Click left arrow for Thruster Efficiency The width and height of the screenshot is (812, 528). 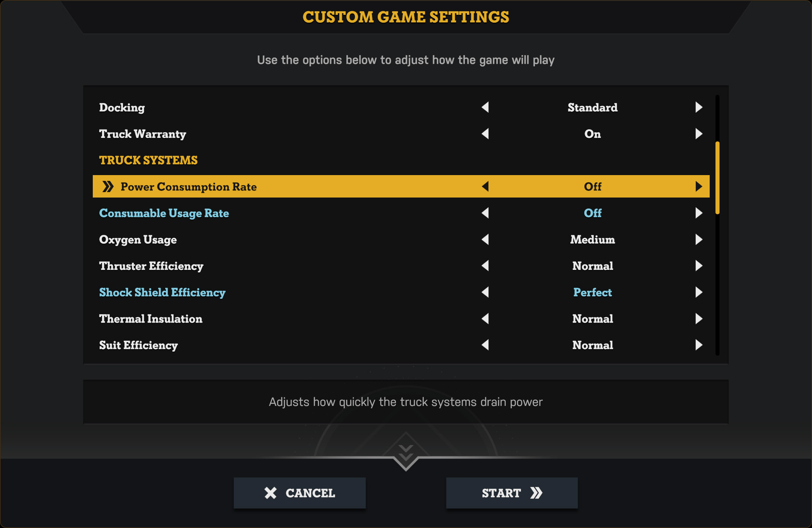point(485,266)
